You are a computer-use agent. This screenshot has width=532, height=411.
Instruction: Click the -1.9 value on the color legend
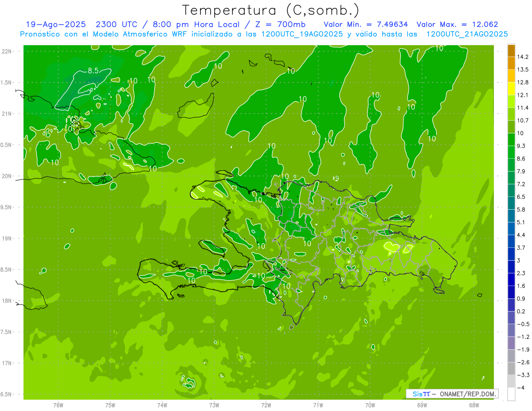tap(523, 349)
